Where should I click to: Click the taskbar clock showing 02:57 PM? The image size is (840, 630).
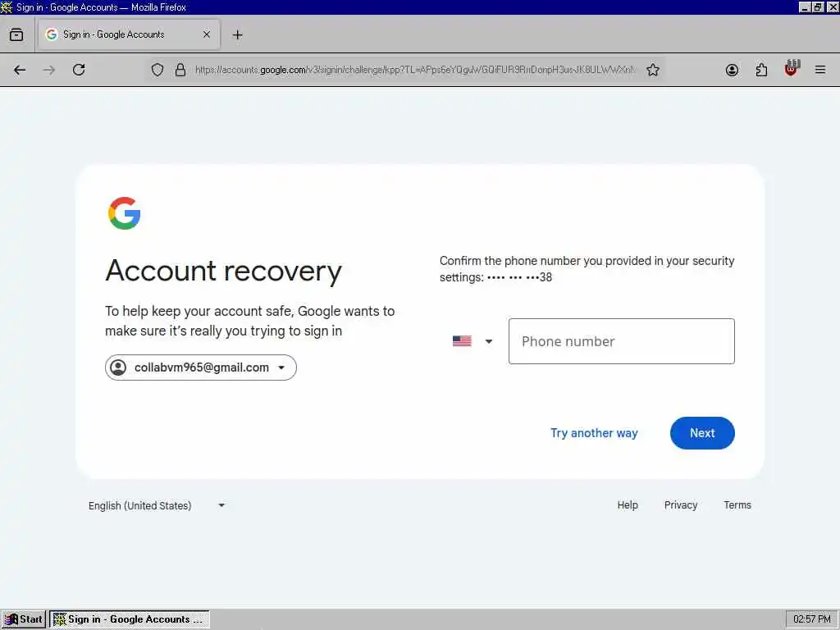tap(811, 619)
